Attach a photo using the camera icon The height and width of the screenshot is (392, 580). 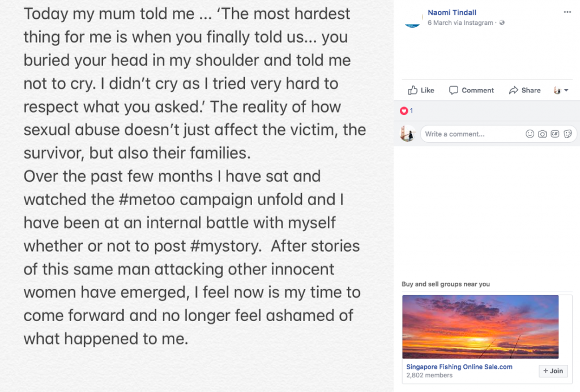pyautogui.click(x=543, y=134)
